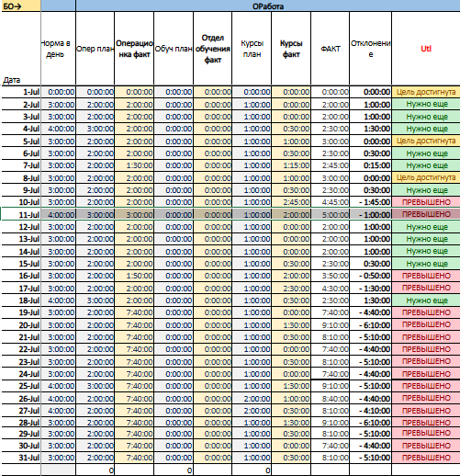Image resolution: width=460 pixels, height=476 pixels.
Task: Click ПРЕВЫШЕНО status in 11-Jul row
Action: pos(426,214)
